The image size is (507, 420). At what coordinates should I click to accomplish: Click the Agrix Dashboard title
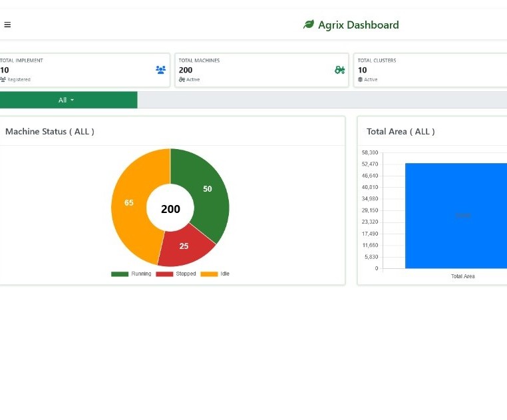tap(358, 25)
